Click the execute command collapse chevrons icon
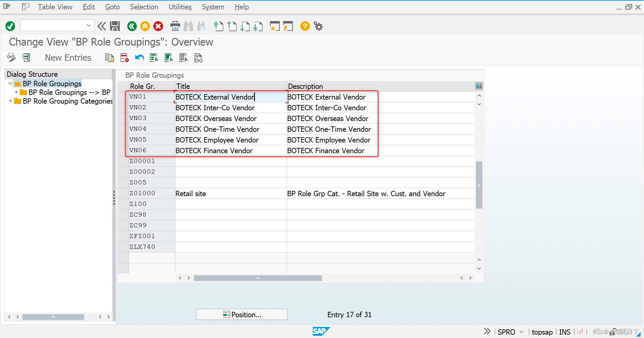Screen dimensions: 644x338 coord(102,26)
